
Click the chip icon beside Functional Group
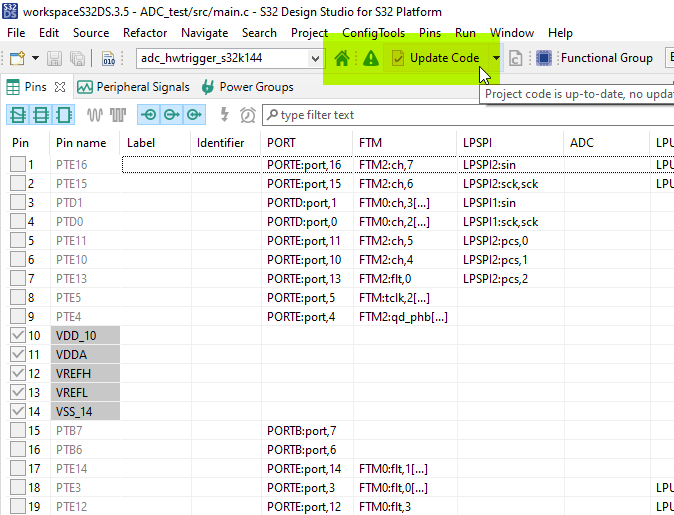point(544,58)
